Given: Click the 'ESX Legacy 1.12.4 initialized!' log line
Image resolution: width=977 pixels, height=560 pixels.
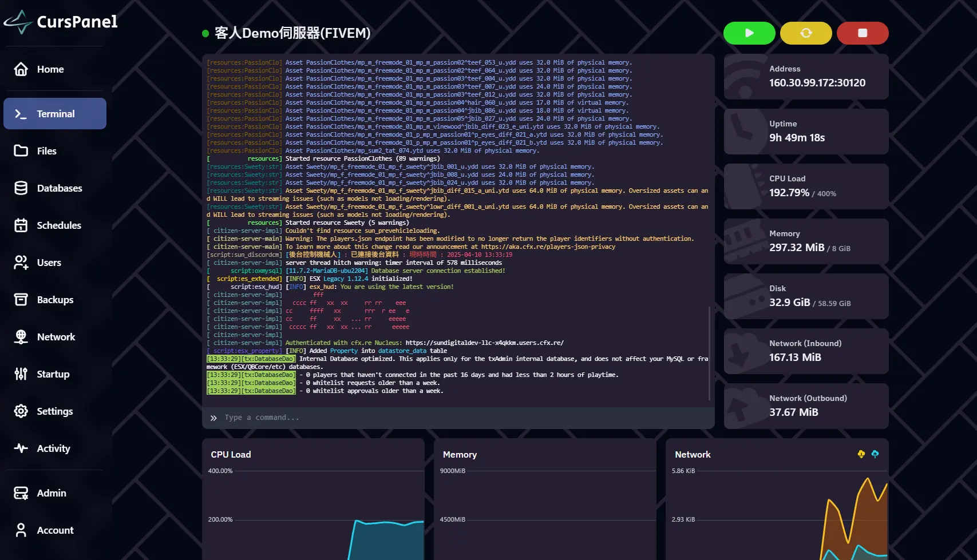Looking at the screenshot, I should (x=361, y=279).
